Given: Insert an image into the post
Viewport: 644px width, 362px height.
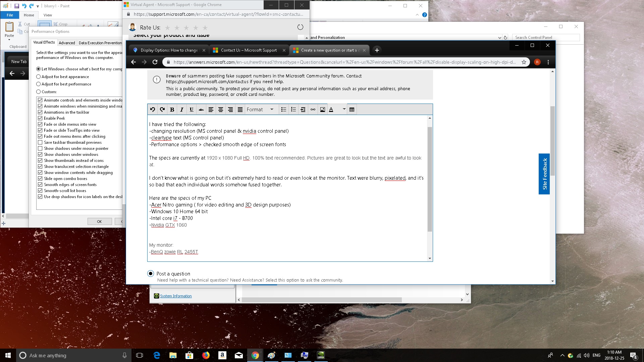Looking at the screenshot, I should click(323, 109).
